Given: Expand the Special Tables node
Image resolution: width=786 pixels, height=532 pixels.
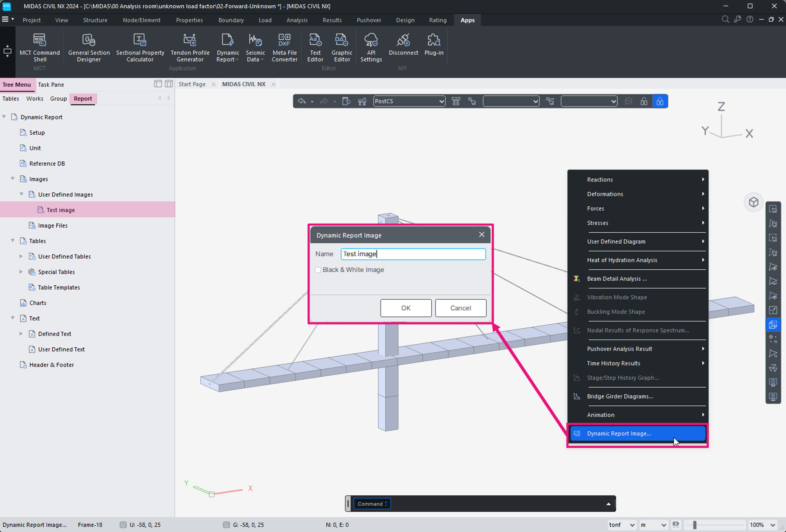Looking at the screenshot, I should [x=21, y=272].
